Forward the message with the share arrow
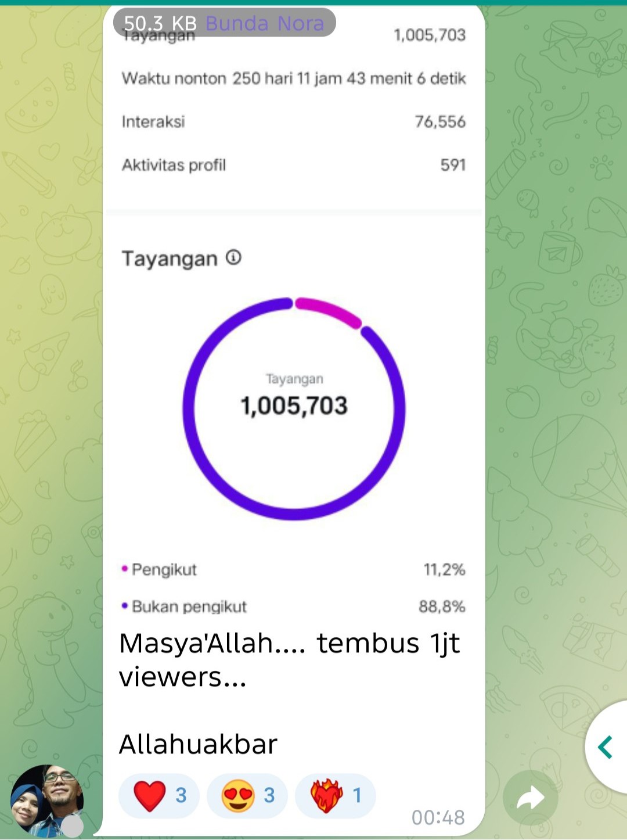Image resolution: width=627 pixels, height=840 pixels. point(531,798)
